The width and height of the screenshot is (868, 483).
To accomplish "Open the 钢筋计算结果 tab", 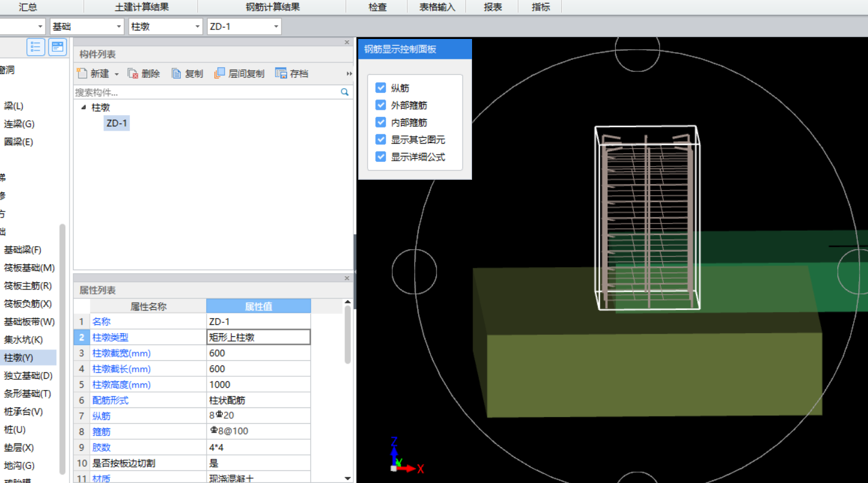I will 272,7.
